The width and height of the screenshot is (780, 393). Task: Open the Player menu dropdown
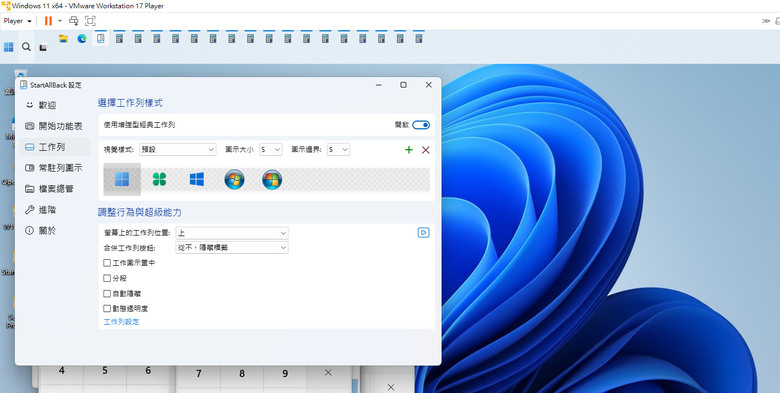pyautogui.click(x=17, y=21)
